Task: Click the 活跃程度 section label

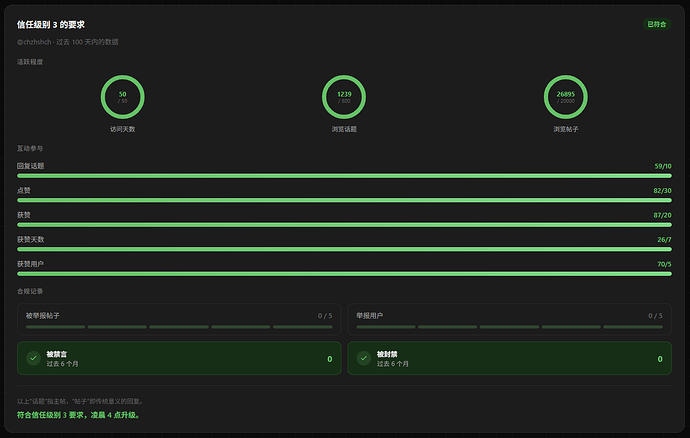Action: coord(30,62)
